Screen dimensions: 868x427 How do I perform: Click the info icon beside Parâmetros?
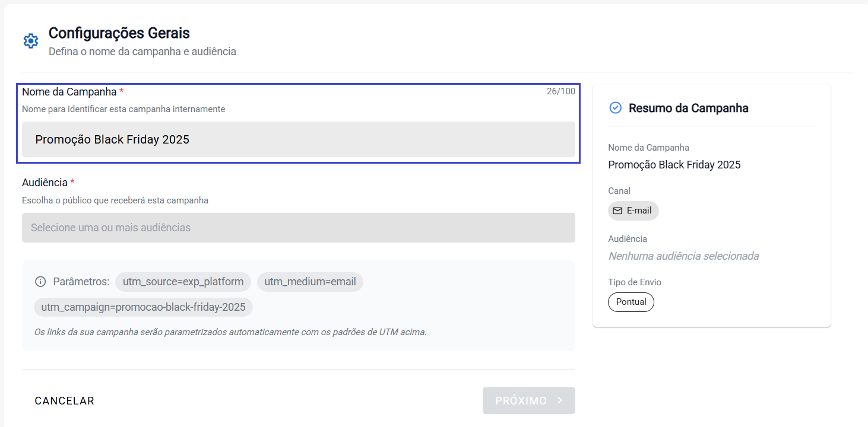click(x=40, y=282)
